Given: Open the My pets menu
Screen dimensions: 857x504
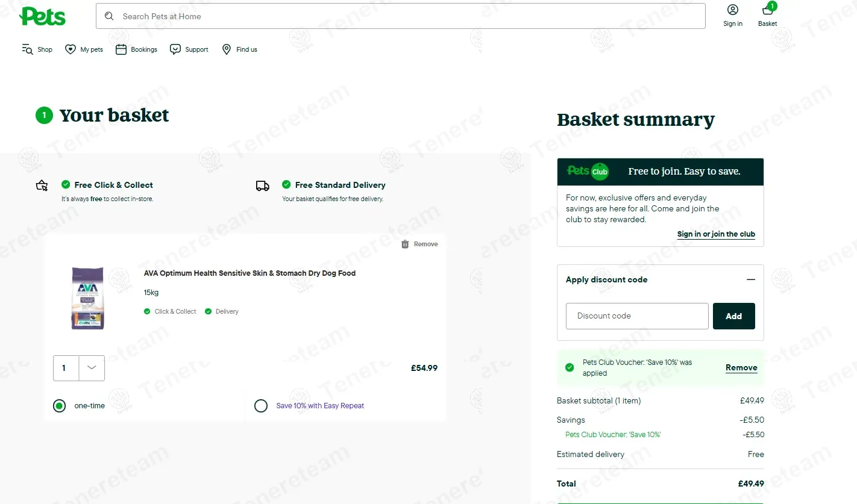Looking at the screenshot, I should click(x=84, y=49).
